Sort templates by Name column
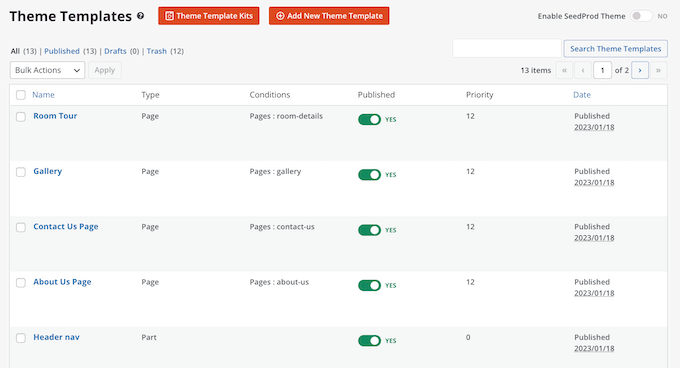 (43, 95)
